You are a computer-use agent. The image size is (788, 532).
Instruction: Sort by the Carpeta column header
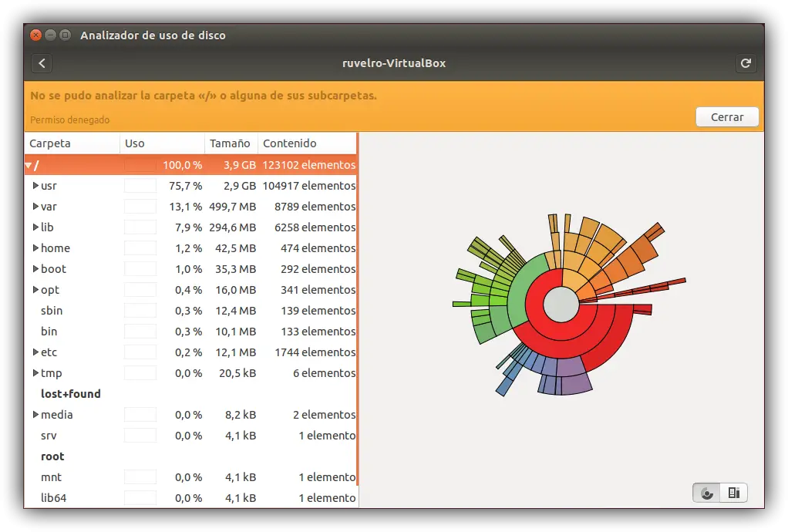pyautogui.click(x=72, y=143)
